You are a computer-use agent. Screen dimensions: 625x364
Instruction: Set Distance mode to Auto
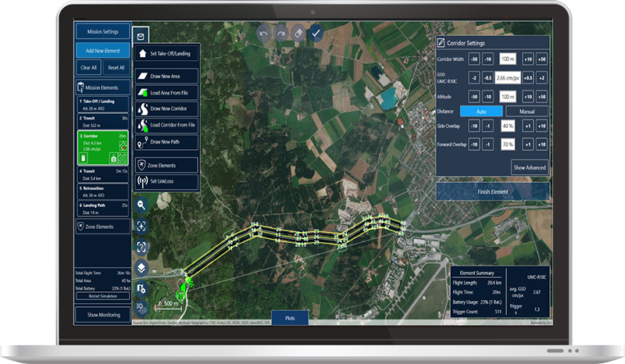pyautogui.click(x=480, y=112)
